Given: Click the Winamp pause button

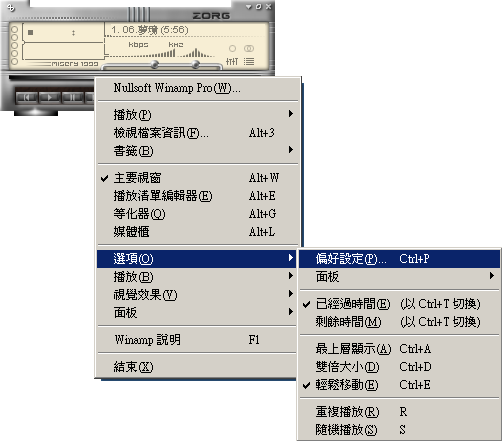Looking at the screenshot, I should tap(72, 98).
